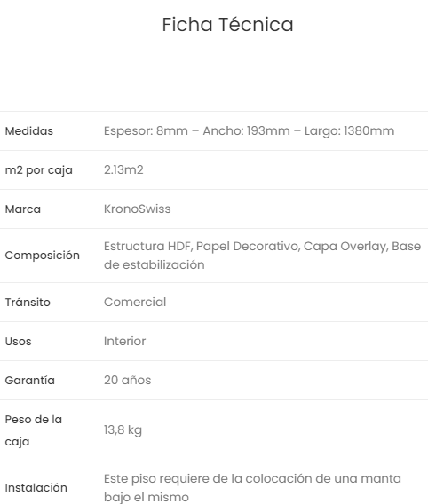Viewport: 428px width, 504px height.
Task: Select the Garantía row label
Action: pos(30,381)
